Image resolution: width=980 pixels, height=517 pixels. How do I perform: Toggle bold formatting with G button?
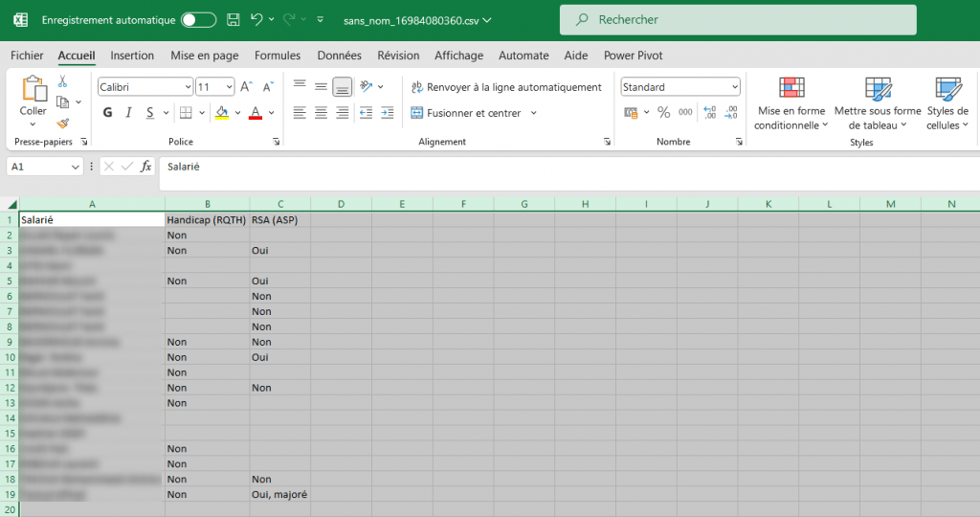[x=107, y=113]
